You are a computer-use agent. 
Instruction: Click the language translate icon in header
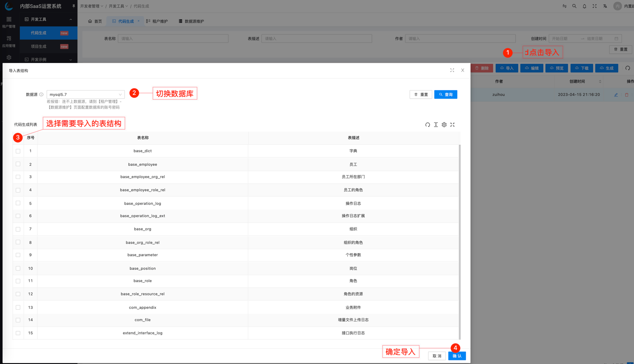[x=605, y=6]
